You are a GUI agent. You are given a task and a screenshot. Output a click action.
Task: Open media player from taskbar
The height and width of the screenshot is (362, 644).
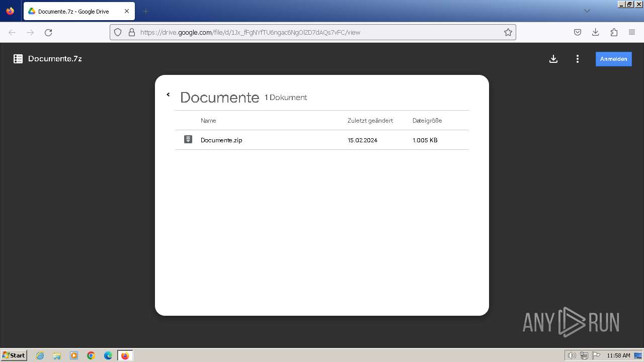(x=74, y=355)
